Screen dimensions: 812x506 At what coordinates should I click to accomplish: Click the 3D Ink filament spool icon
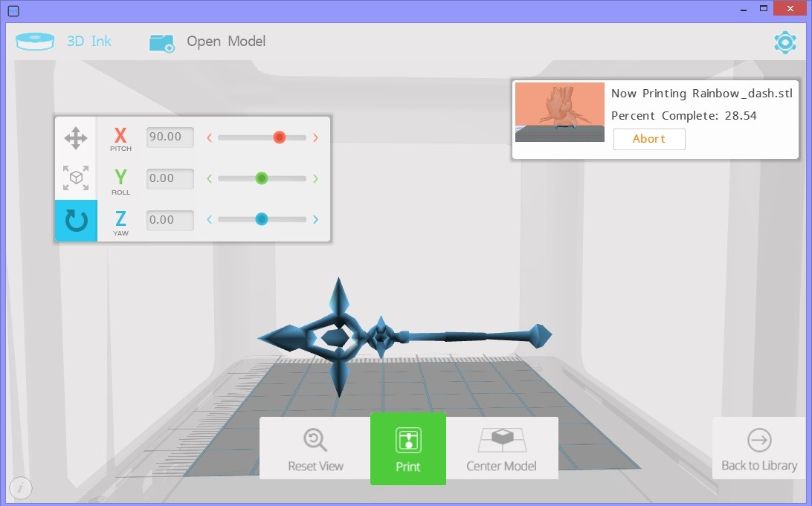tap(35, 42)
